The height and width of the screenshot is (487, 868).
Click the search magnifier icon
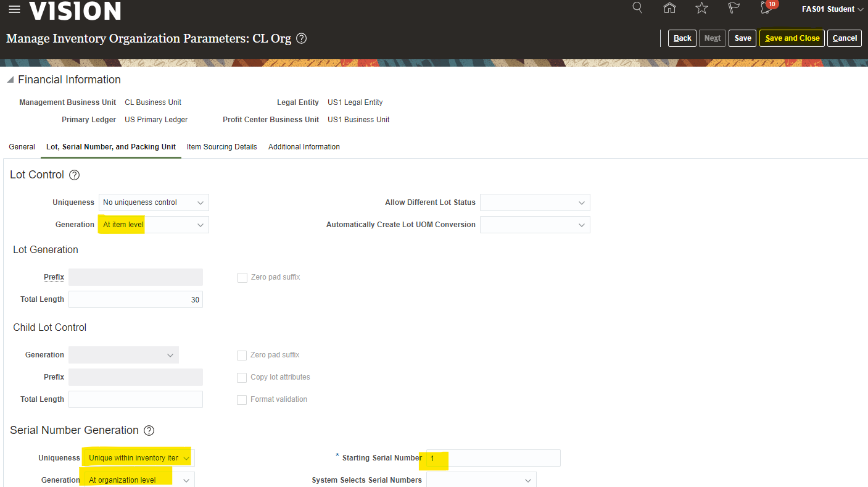(637, 8)
